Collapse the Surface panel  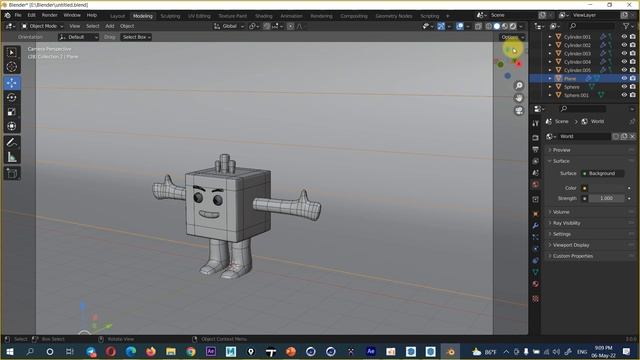(x=589, y=161)
